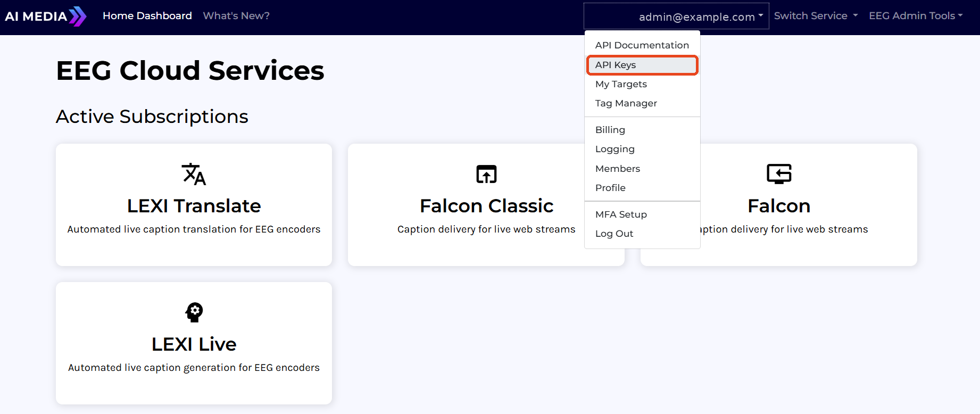Click the Falcon screen share icon

(x=779, y=174)
